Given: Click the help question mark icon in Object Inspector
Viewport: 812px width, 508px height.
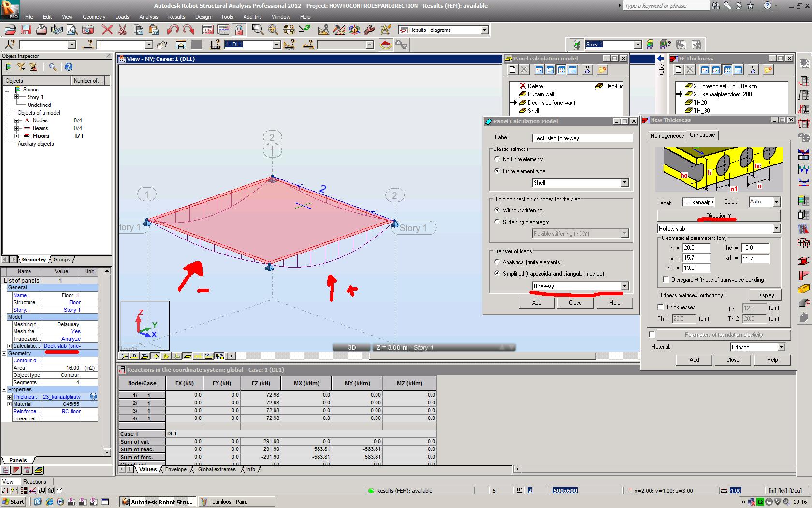Looking at the screenshot, I should (69, 67).
